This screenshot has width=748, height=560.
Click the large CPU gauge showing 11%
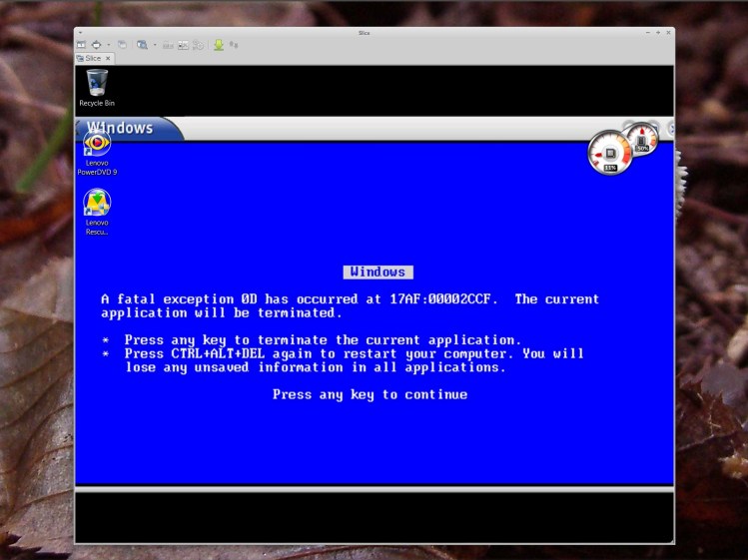coord(609,153)
